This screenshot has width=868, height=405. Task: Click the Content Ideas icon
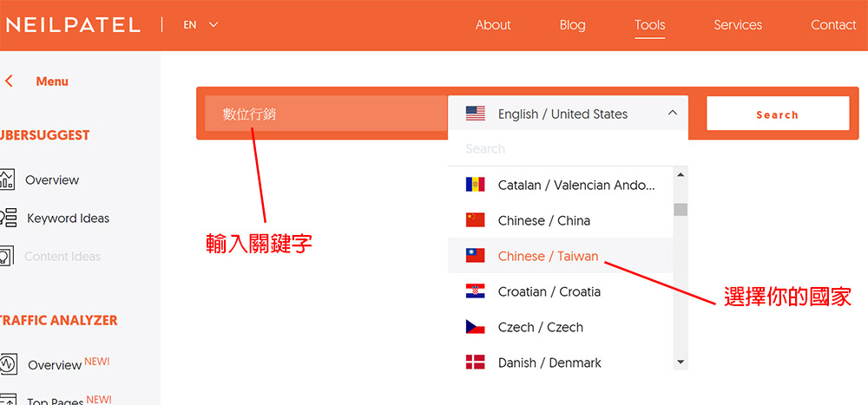tap(6, 256)
